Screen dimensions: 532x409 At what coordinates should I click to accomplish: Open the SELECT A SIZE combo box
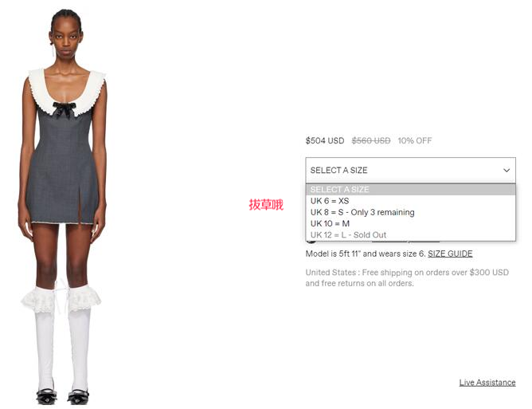click(410, 170)
